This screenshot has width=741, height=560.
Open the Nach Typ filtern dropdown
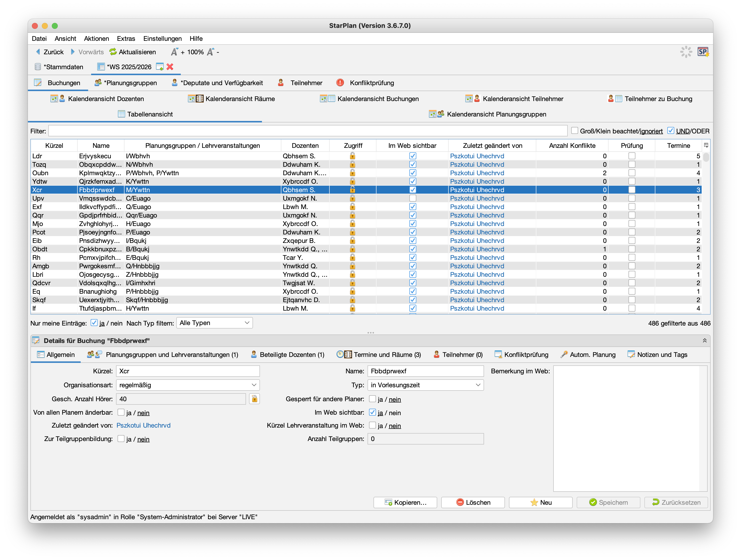pyautogui.click(x=214, y=323)
